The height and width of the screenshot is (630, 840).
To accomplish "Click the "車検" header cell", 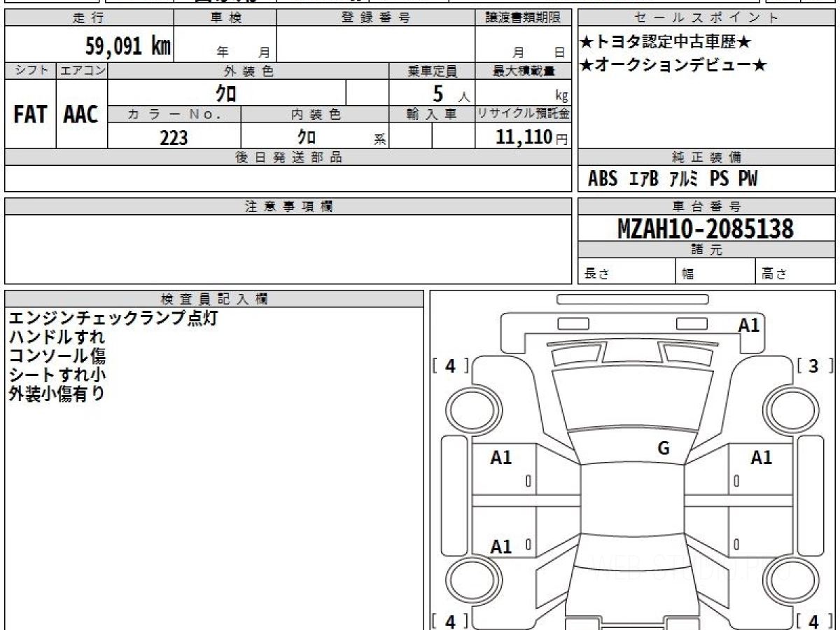I will click(x=225, y=18).
